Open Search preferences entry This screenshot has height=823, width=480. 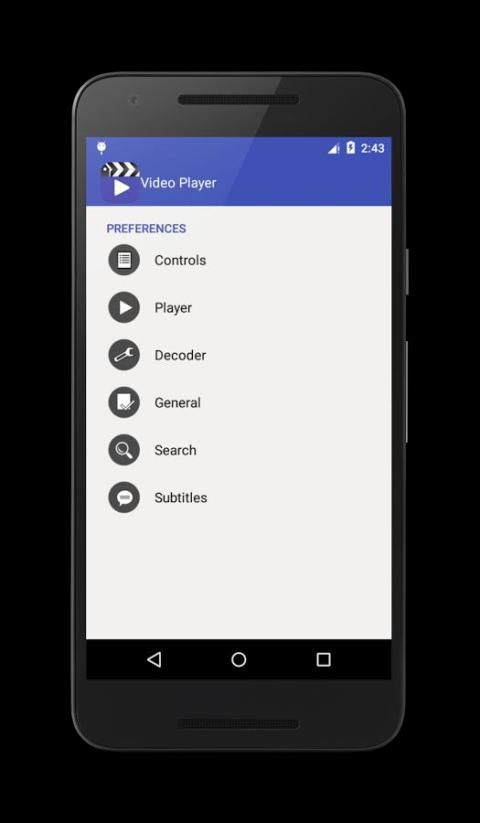(x=239, y=450)
